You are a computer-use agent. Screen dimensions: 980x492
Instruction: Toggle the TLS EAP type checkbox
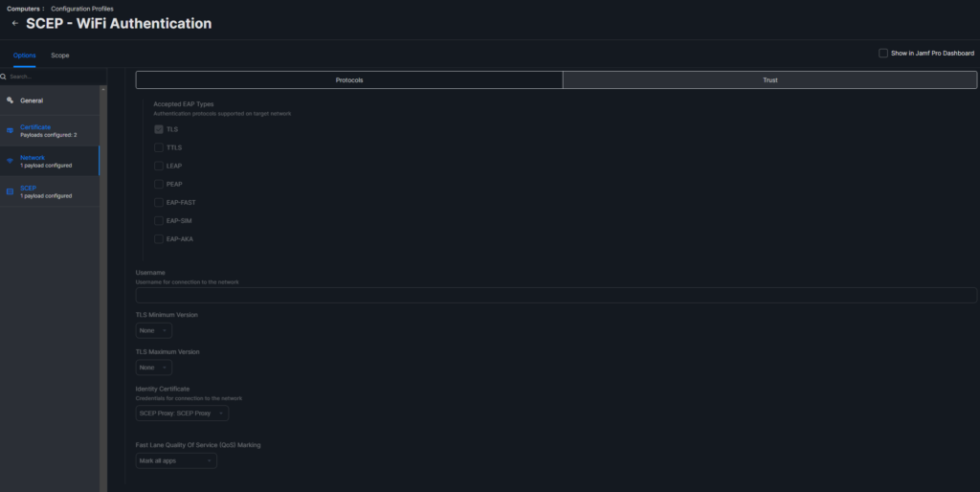(x=159, y=129)
